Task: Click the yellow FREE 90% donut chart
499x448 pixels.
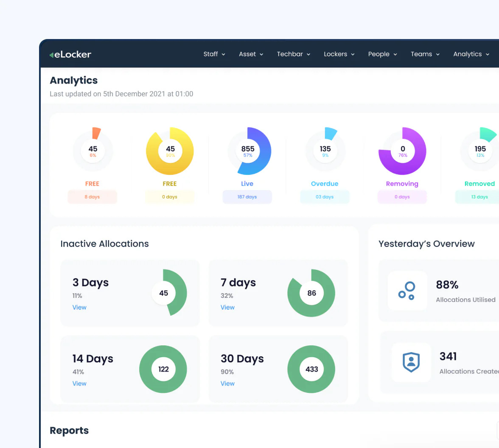Action: [x=170, y=151]
